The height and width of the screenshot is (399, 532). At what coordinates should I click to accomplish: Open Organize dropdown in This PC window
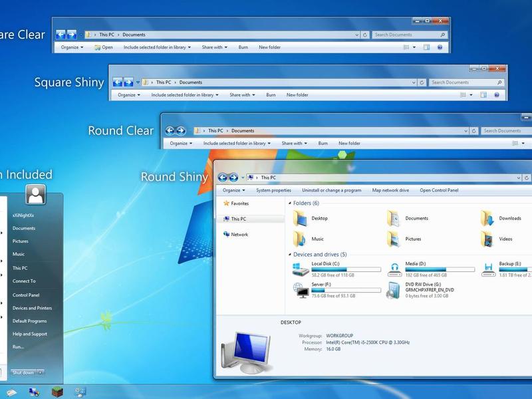(x=234, y=190)
